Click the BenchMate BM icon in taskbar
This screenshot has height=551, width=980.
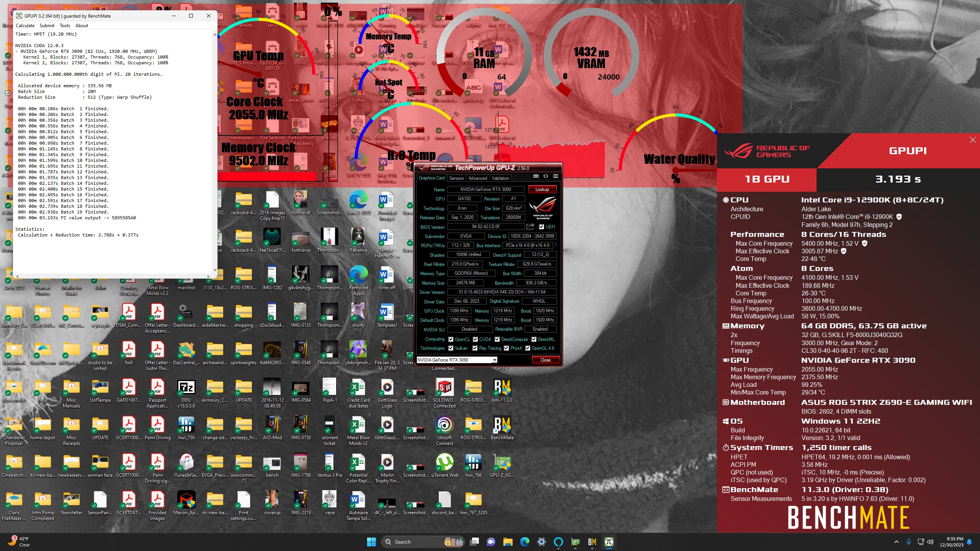tap(592, 541)
